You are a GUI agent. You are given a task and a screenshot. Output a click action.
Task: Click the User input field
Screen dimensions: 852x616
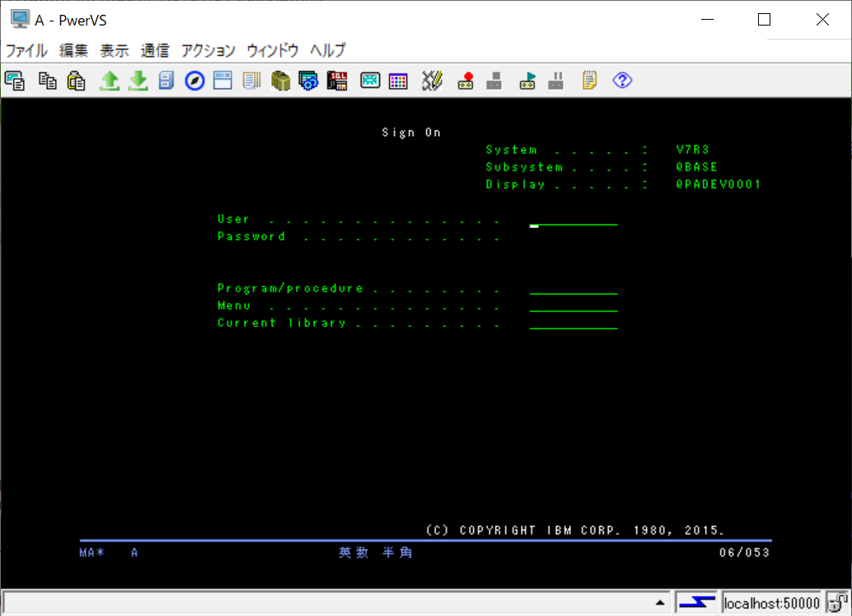pyautogui.click(x=573, y=220)
